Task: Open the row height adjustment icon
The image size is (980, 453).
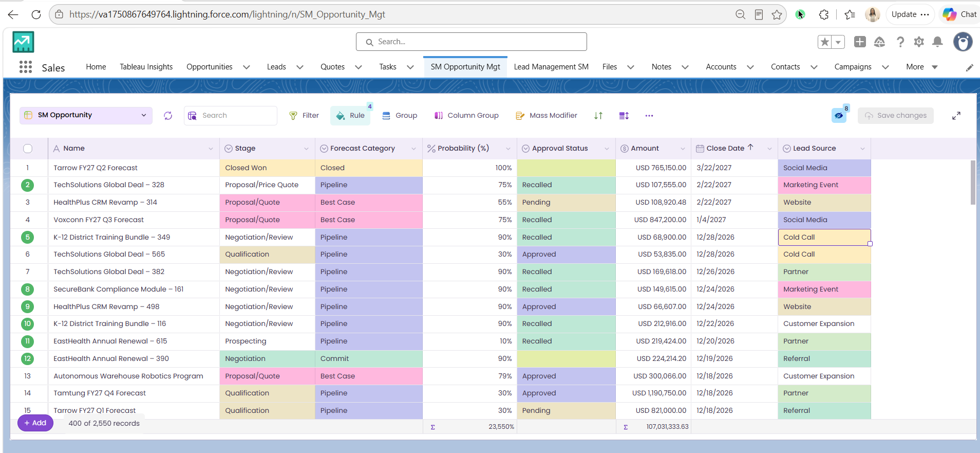Action: coord(624,116)
